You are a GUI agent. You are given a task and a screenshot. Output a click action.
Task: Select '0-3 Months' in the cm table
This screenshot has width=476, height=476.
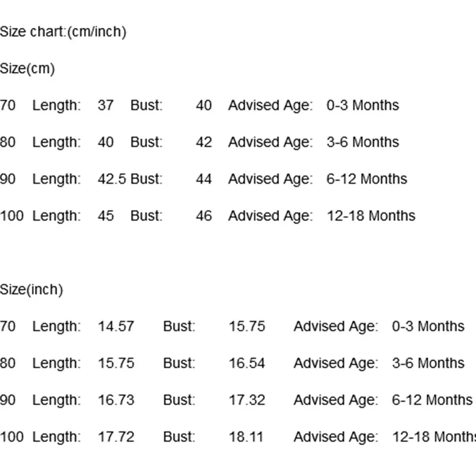(x=363, y=105)
